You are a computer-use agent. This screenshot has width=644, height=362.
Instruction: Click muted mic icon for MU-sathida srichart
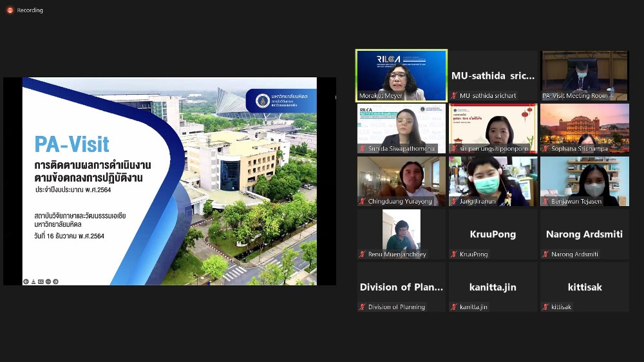(454, 96)
